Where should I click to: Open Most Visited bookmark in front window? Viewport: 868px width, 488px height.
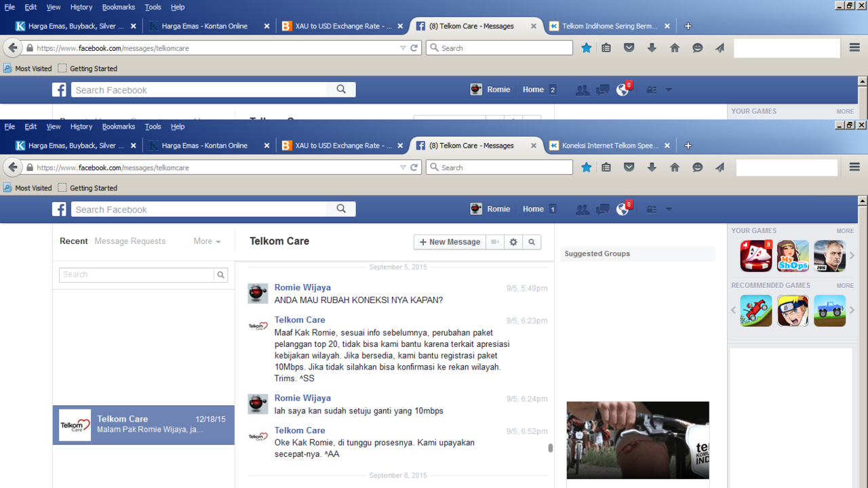(28, 188)
